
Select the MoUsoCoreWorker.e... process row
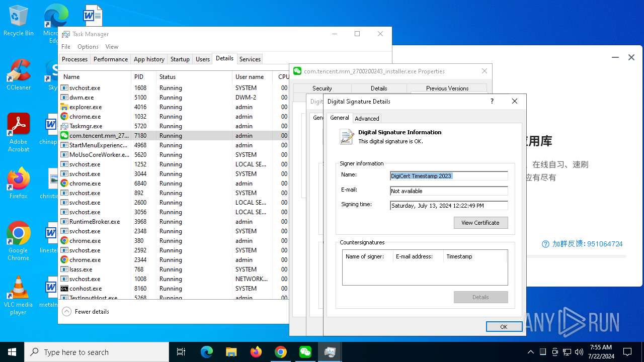(174, 155)
